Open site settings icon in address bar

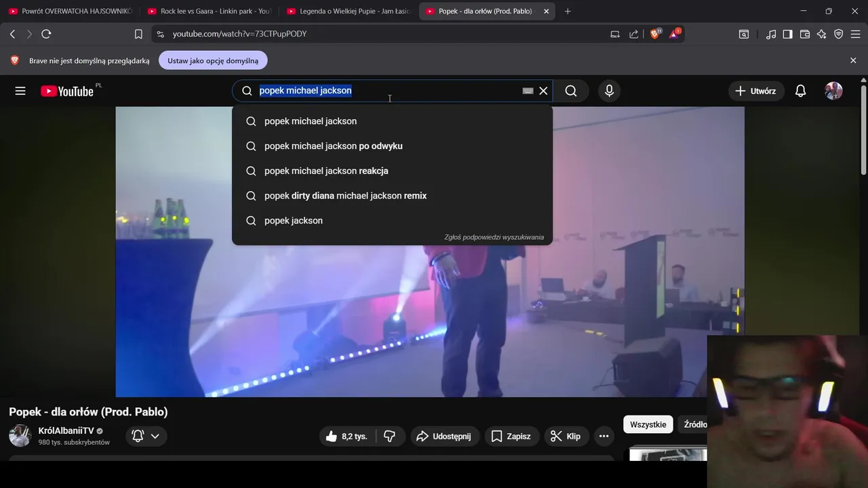159,34
